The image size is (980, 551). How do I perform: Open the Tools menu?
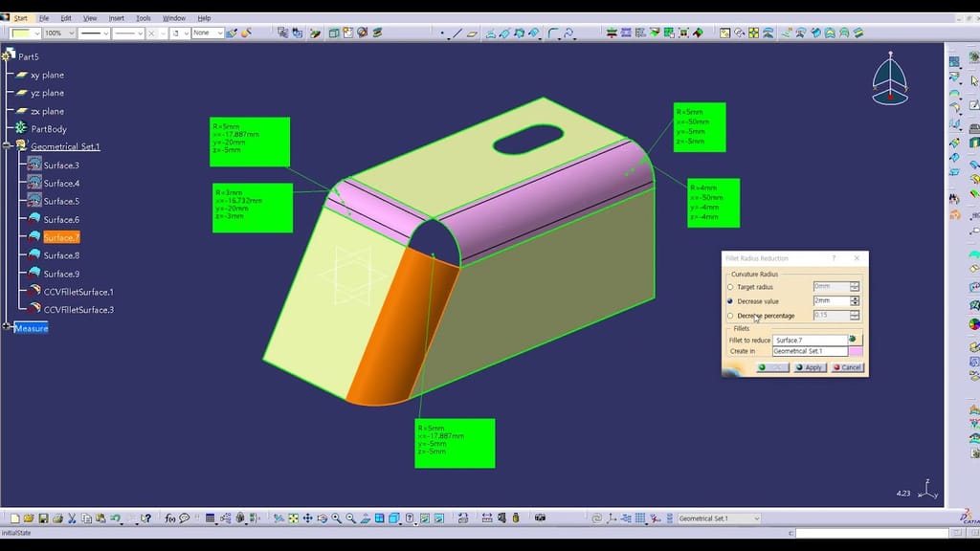[143, 18]
